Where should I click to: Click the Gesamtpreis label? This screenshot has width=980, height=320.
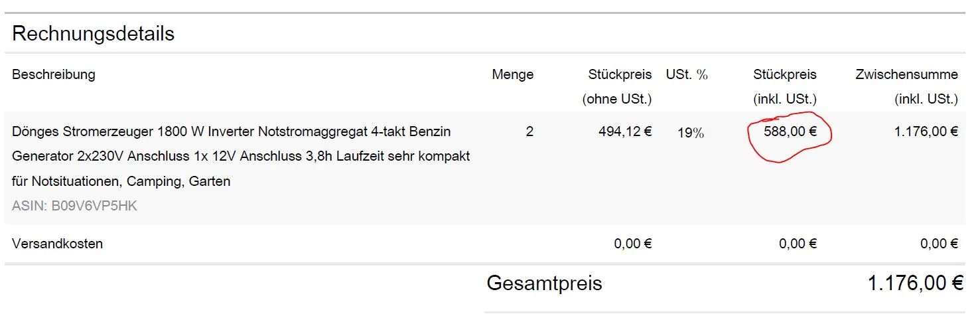544,283
